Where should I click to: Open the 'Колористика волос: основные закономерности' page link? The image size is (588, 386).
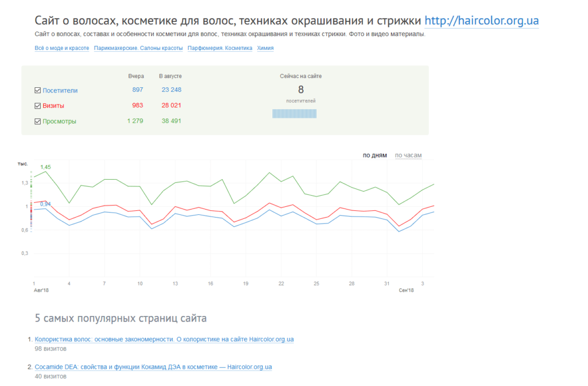point(164,339)
